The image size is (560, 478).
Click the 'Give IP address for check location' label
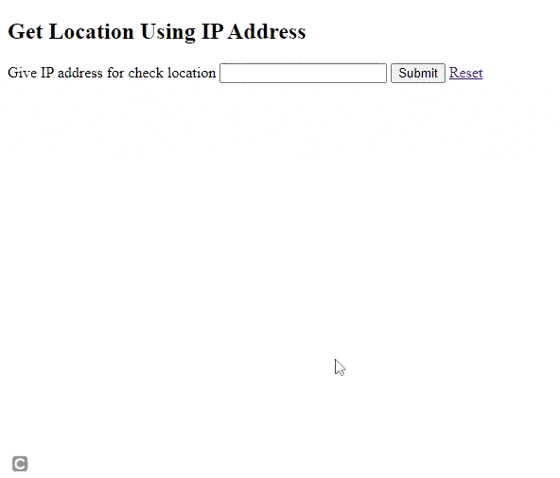(x=112, y=73)
